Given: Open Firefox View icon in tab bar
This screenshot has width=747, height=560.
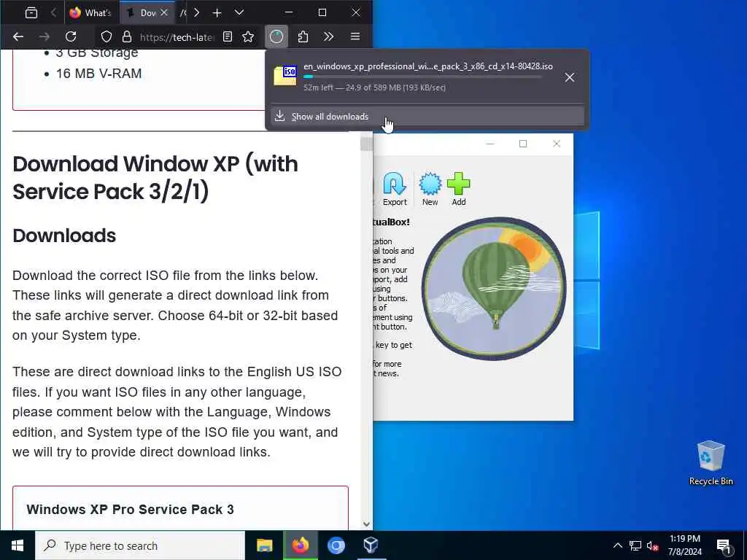Looking at the screenshot, I should 31,13.
